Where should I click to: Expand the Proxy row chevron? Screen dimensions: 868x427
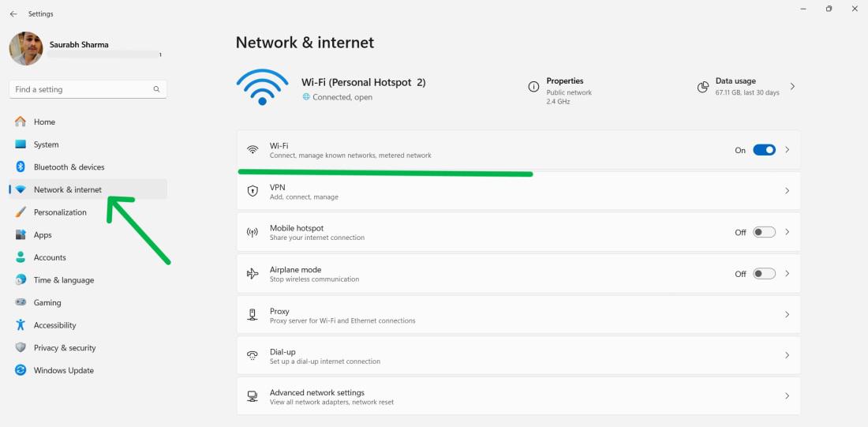pos(787,315)
